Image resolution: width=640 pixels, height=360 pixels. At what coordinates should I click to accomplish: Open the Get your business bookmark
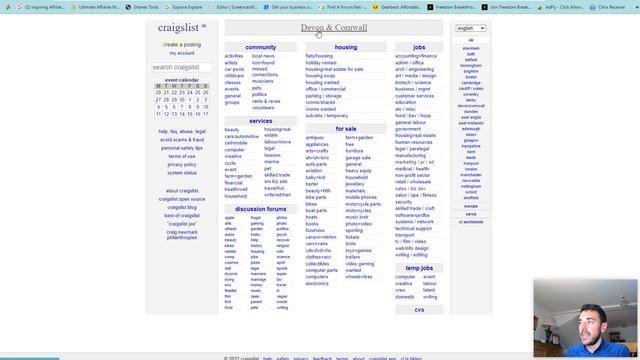tap(287, 7)
